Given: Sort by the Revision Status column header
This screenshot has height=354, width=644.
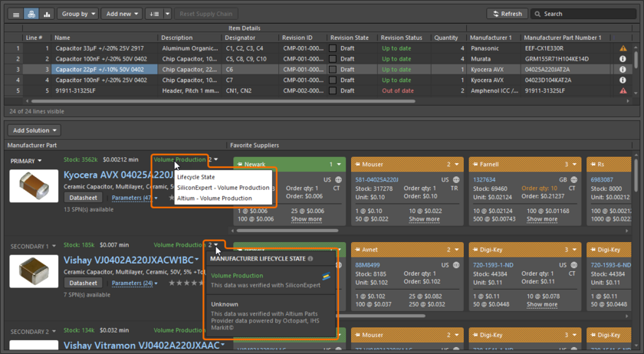Looking at the screenshot, I should pyautogui.click(x=401, y=38).
